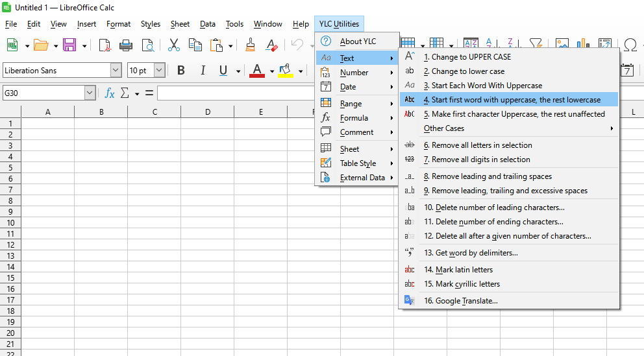Toggle Bold formatting
The width and height of the screenshot is (644, 356).
click(x=181, y=70)
